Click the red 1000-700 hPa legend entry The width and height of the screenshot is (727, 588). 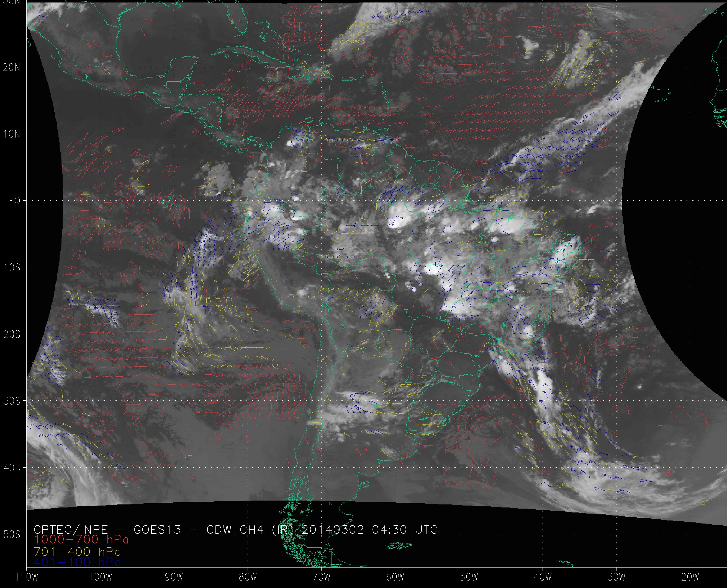point(81,540)
